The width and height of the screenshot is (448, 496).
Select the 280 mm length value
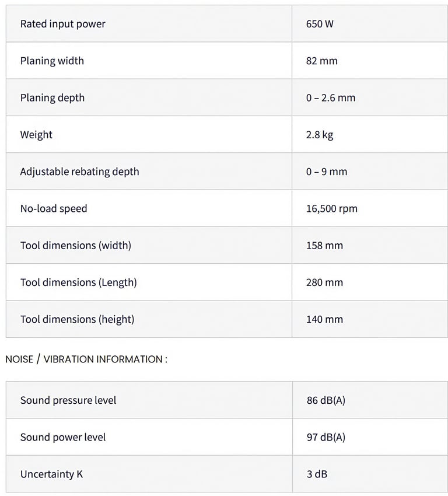click(324, 282)
